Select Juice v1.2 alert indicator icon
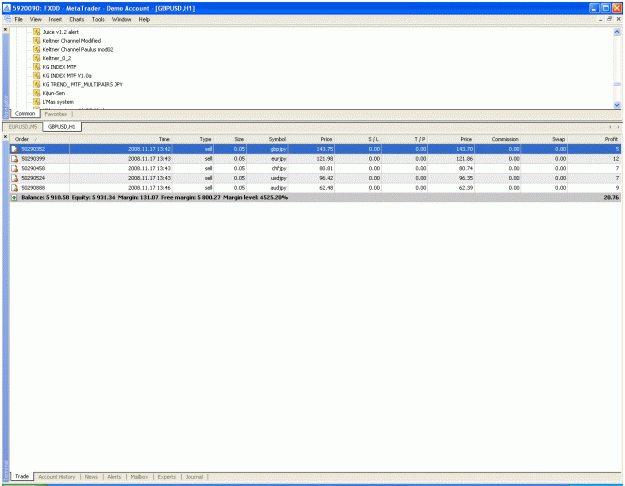Viewport: 625px width, 486px height. click(x=37, y=32)
